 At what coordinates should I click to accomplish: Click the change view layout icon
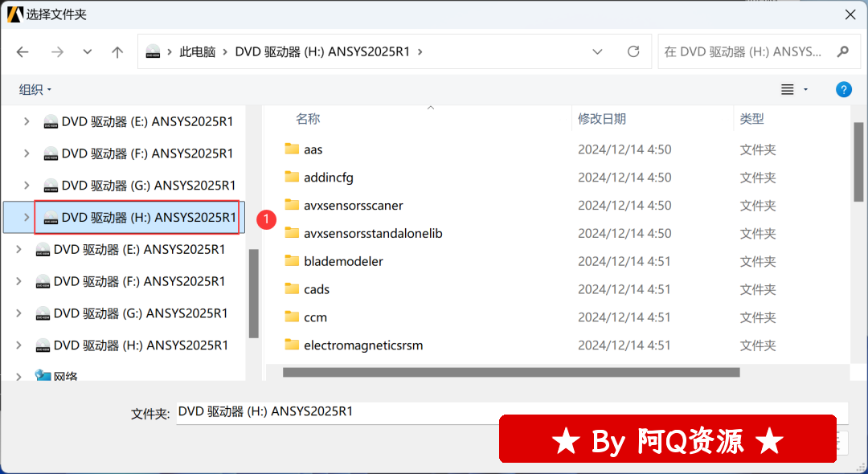pyautogui.click(x=787, y=89)
